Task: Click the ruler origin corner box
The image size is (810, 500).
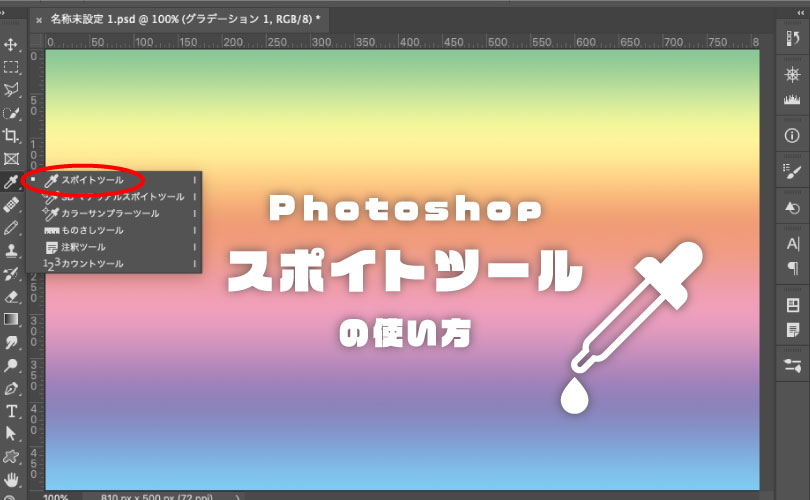Action: (36, 42)
